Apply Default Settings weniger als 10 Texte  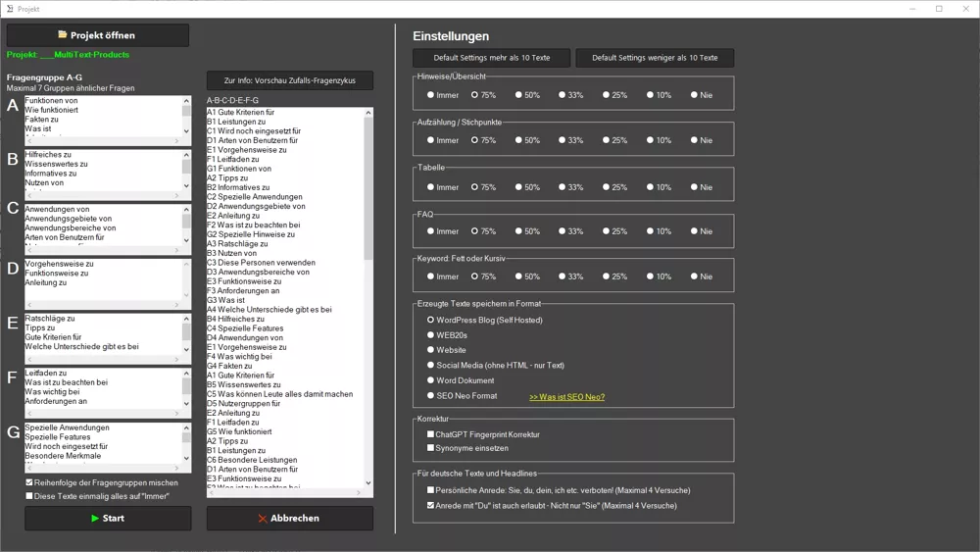coord(655,58)
